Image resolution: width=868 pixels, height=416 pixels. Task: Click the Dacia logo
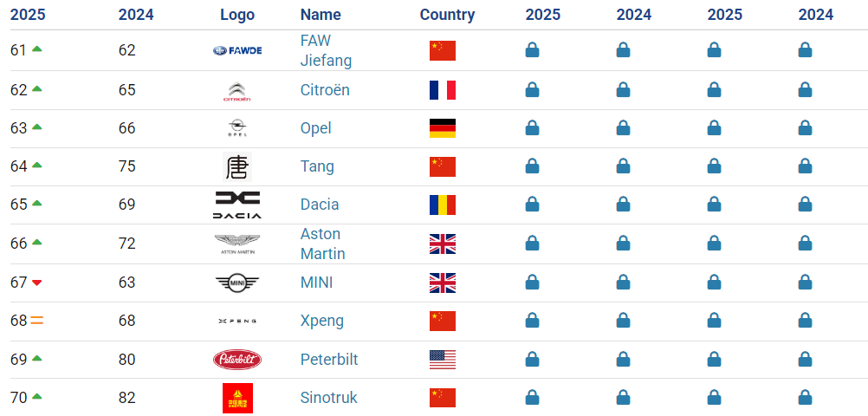tap(237, 205)
